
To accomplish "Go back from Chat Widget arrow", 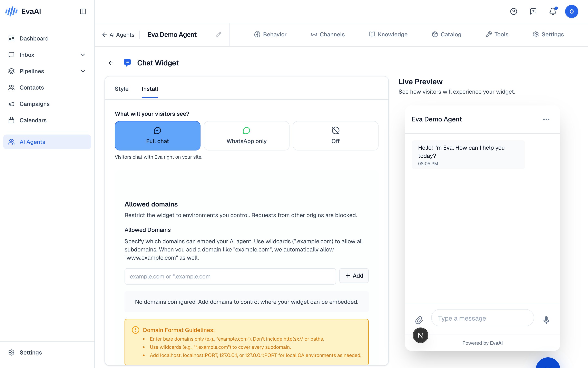I will (111, 63).
